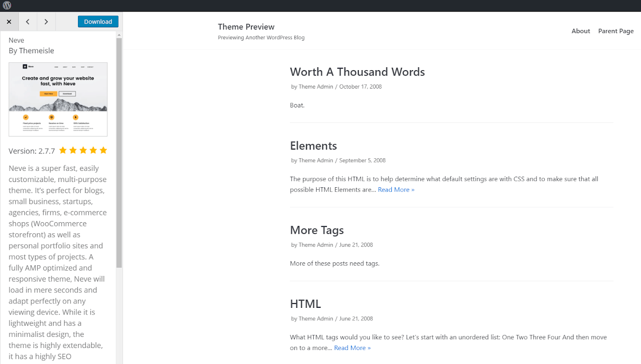Click the September 5, 2008 date
Viewport: 641px width, 364px height.
362,160
